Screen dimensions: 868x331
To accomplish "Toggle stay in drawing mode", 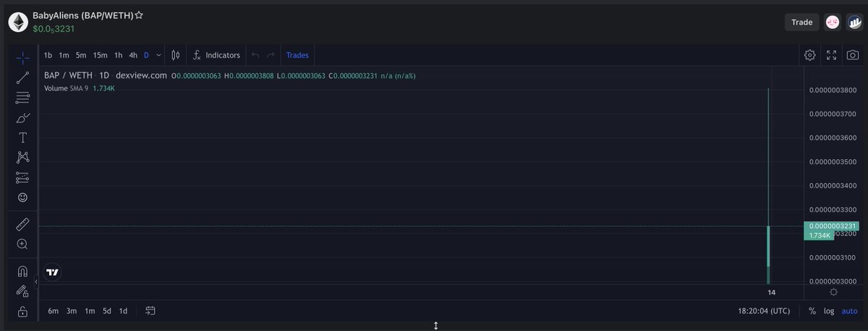I will tap(22, 291).
